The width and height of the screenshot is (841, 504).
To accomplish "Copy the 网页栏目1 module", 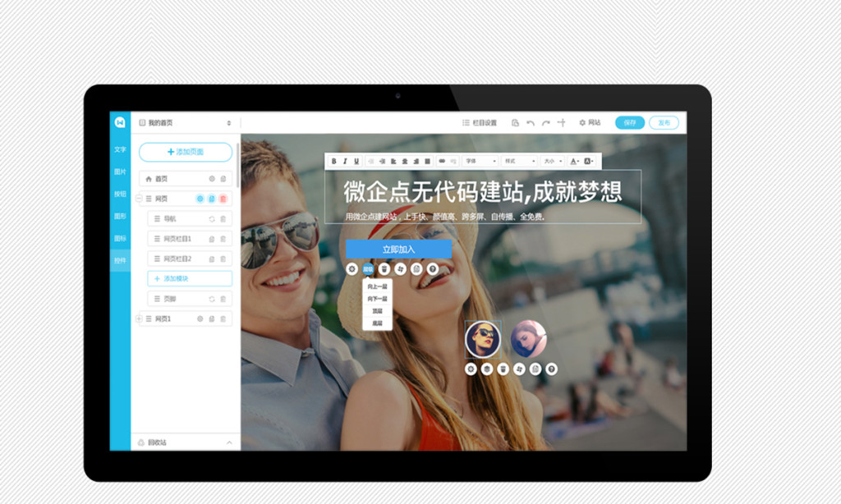I will tap(212, 239).
